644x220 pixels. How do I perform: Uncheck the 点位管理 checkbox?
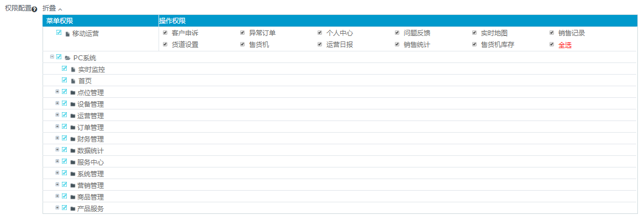click(x=65, y=92)
